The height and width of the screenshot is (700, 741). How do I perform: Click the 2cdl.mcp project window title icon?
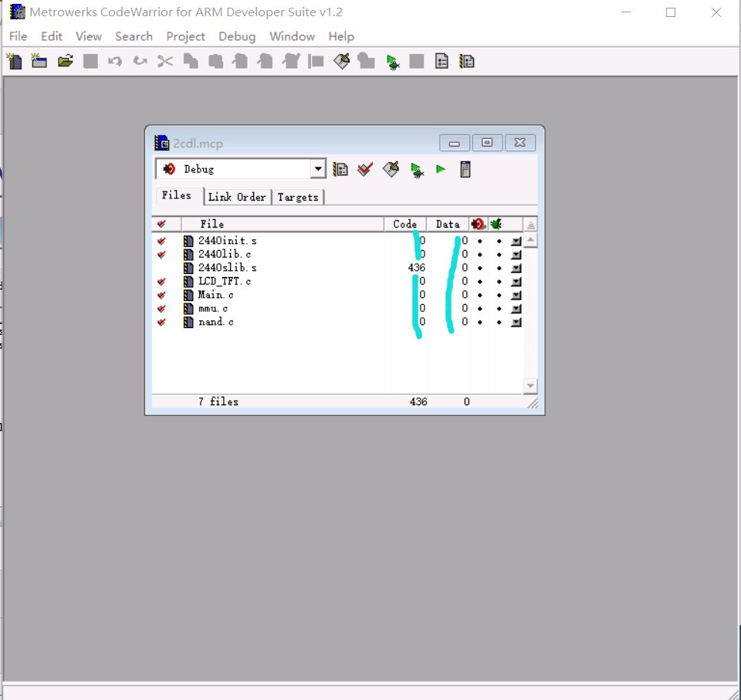coord(161,143)
